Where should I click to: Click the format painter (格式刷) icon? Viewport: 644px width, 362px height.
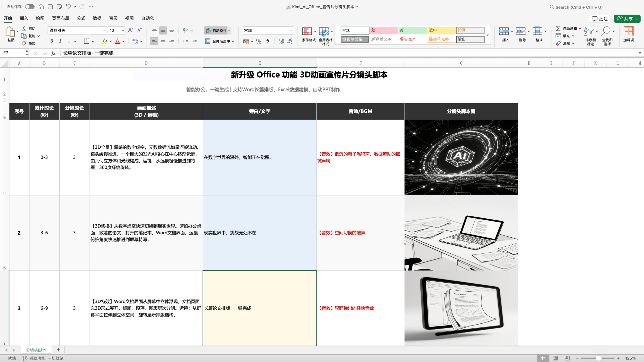[24, 43]
